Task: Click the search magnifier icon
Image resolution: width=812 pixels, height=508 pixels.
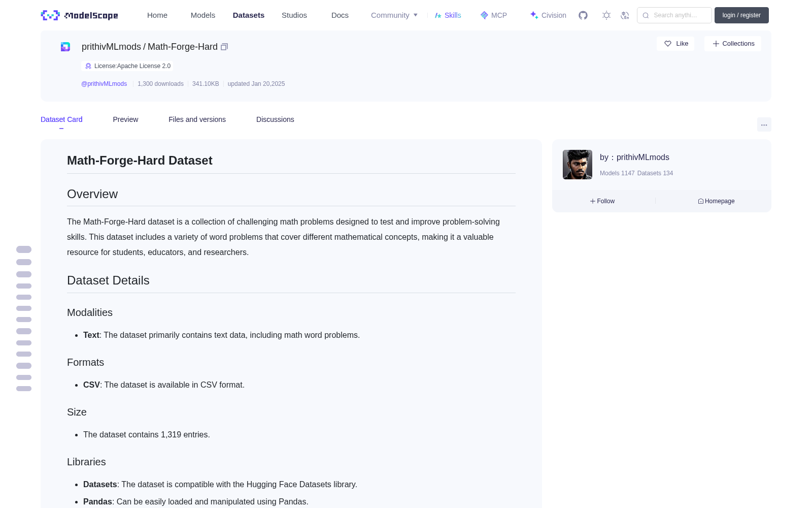Action: coord(646,15)
